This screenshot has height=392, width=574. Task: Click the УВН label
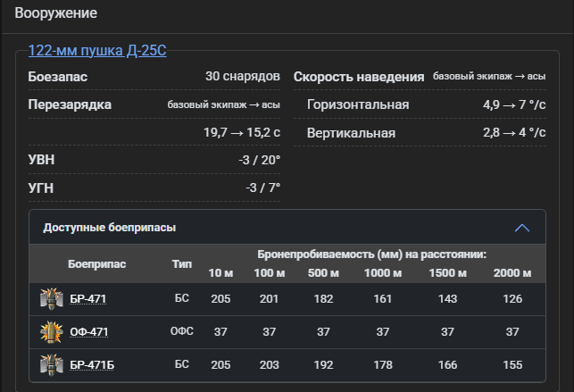[x=41, y=160]
